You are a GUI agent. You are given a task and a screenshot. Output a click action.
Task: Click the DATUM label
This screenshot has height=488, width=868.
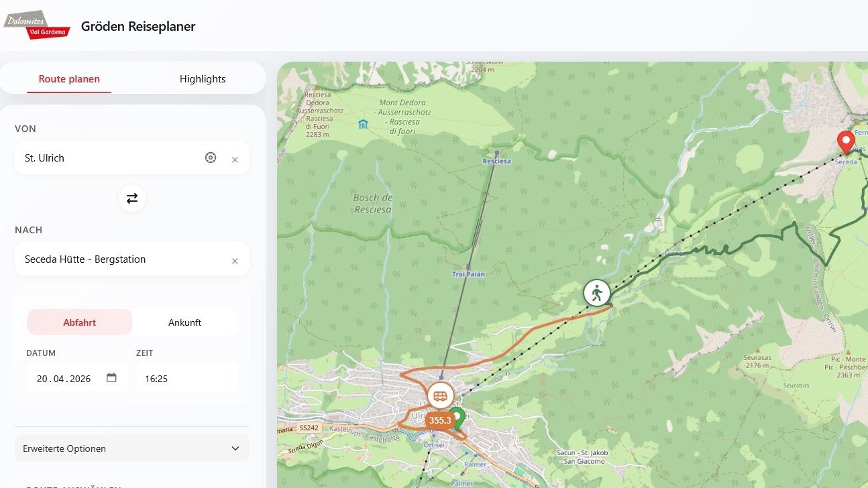[x=41, y=353]
